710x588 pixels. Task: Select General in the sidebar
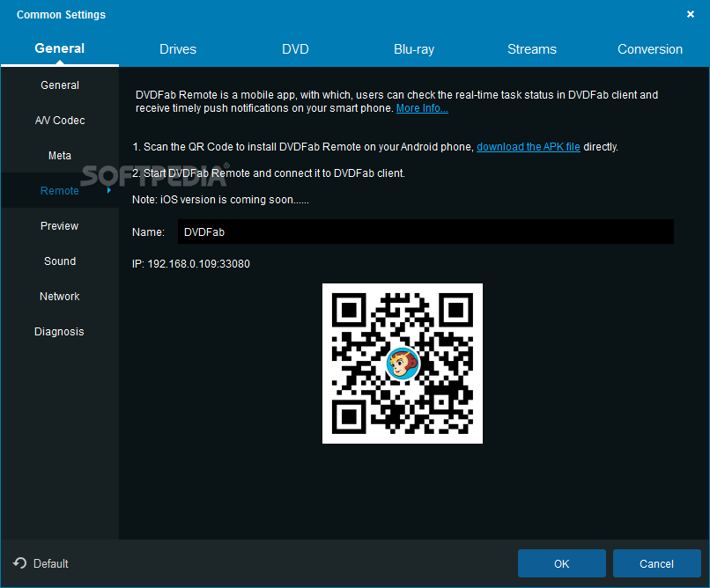click(x=60, y=85)
